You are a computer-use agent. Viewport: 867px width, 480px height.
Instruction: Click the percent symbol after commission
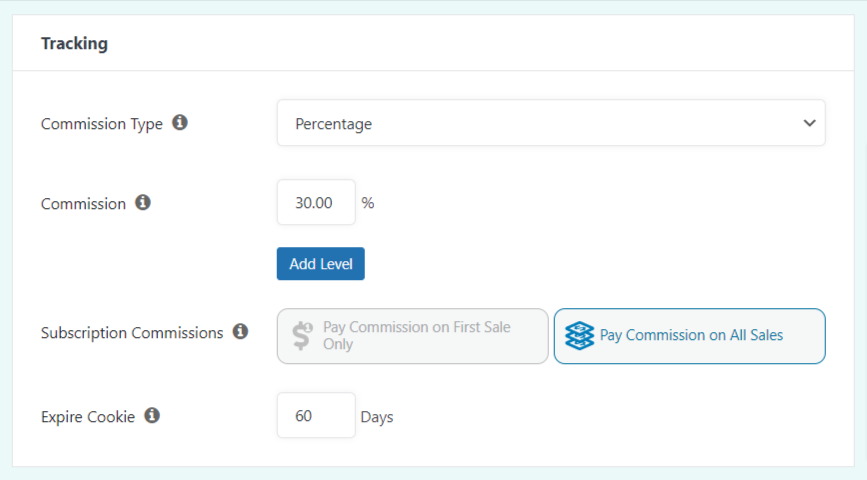[368, 203]
